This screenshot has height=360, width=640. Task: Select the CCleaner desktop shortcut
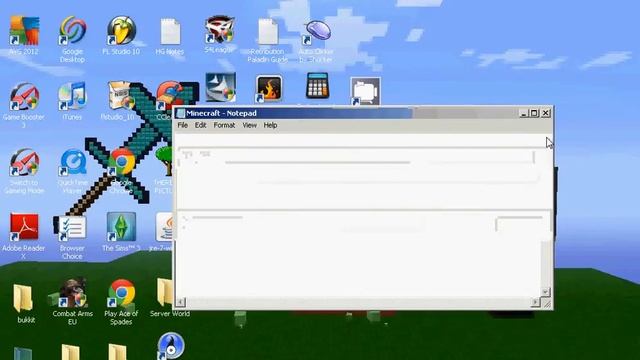pyautogui.click(x=168, y=95)
